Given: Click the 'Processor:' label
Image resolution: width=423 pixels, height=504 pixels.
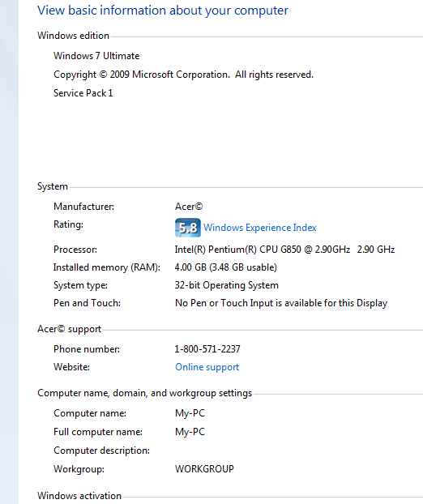Looking at the screenshot, I should tap(75, 250).
